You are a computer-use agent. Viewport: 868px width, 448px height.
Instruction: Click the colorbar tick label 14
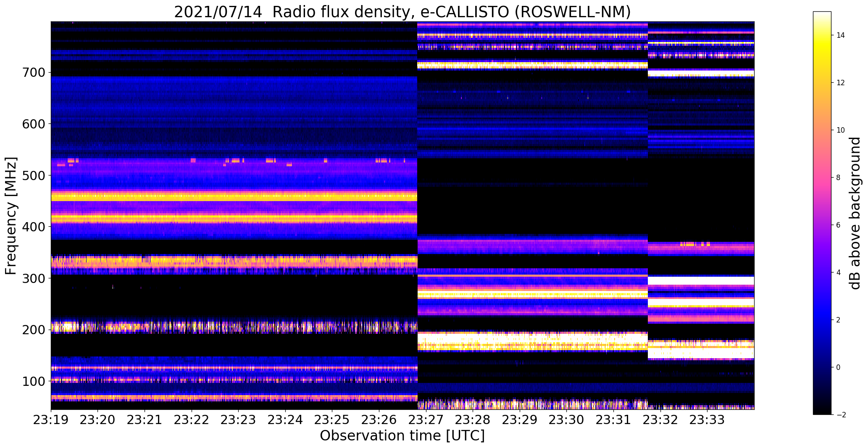click(x=841, y=35)
